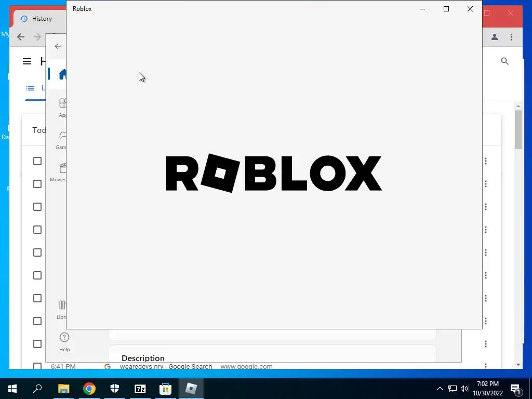532x399 pixels.
Task: Tick the topmost history entry checkbox under Today
Action: (x=37, y=161)
